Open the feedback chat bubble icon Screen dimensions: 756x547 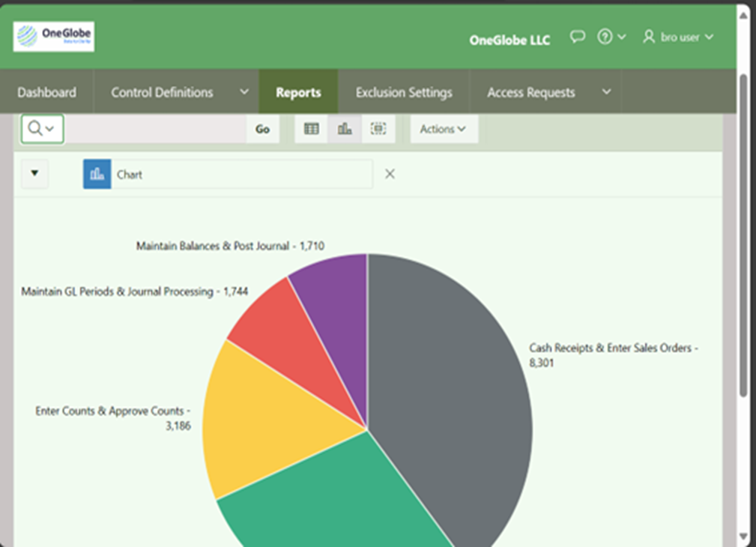click(x=577, y=37)
